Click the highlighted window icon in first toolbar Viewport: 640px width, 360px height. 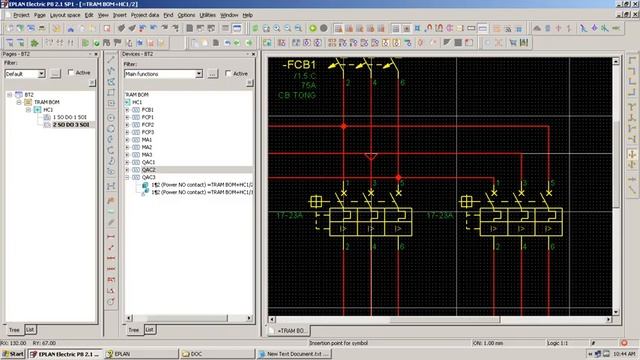tap(237, 28)
